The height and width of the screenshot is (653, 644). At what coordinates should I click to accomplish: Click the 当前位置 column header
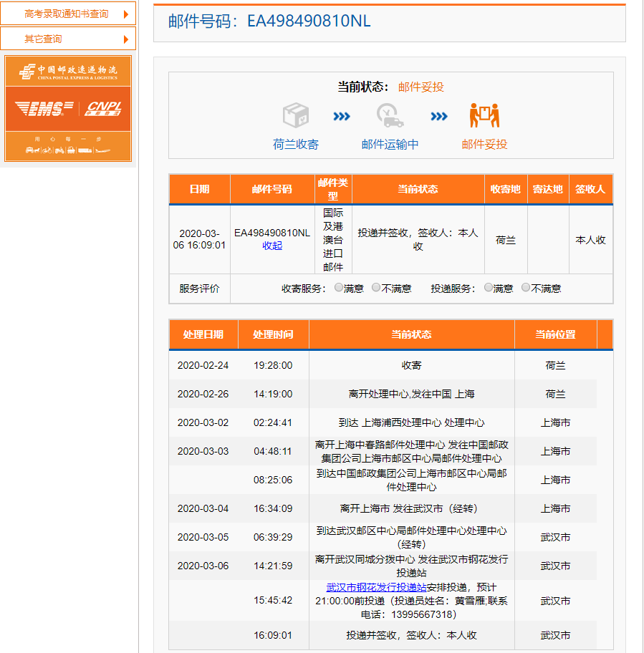tap(555, 334)
